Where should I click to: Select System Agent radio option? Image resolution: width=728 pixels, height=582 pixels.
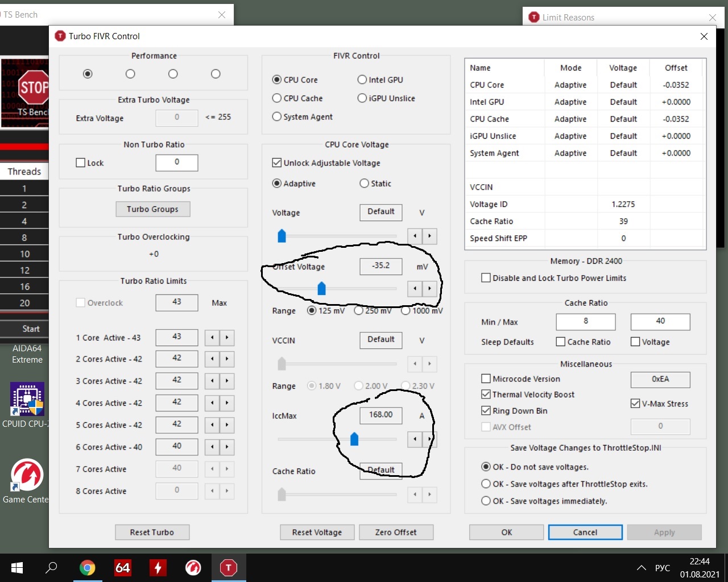(x=303, y=117)
